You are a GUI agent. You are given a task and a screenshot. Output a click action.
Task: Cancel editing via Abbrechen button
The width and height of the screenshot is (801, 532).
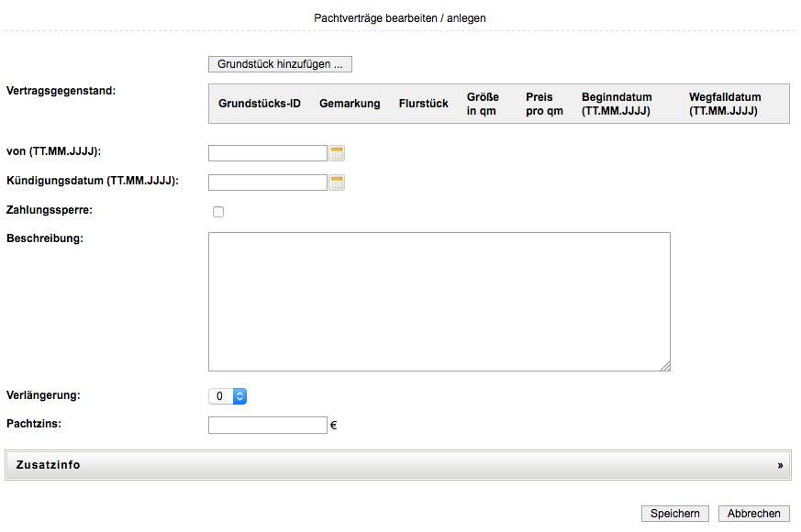point(753,514)
